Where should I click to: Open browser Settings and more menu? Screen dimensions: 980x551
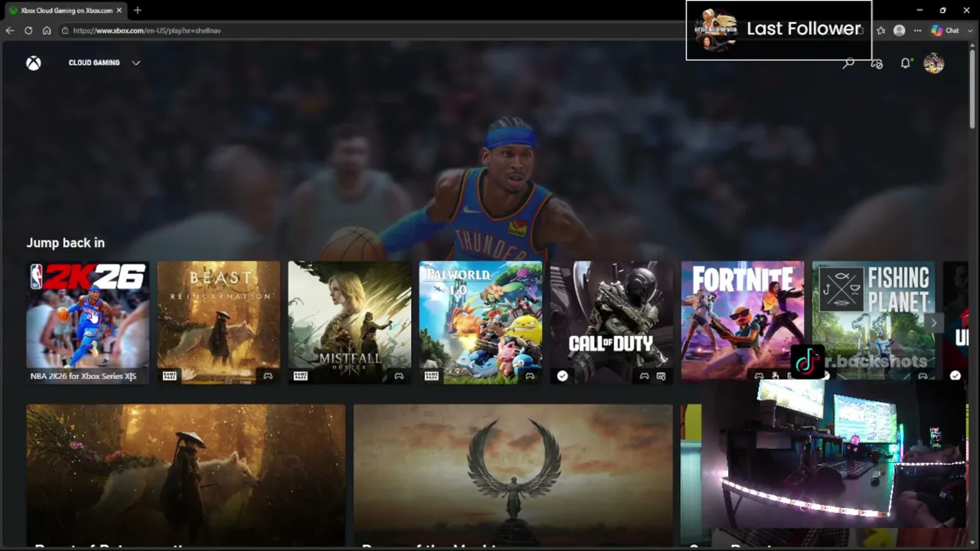coord(917,31)
